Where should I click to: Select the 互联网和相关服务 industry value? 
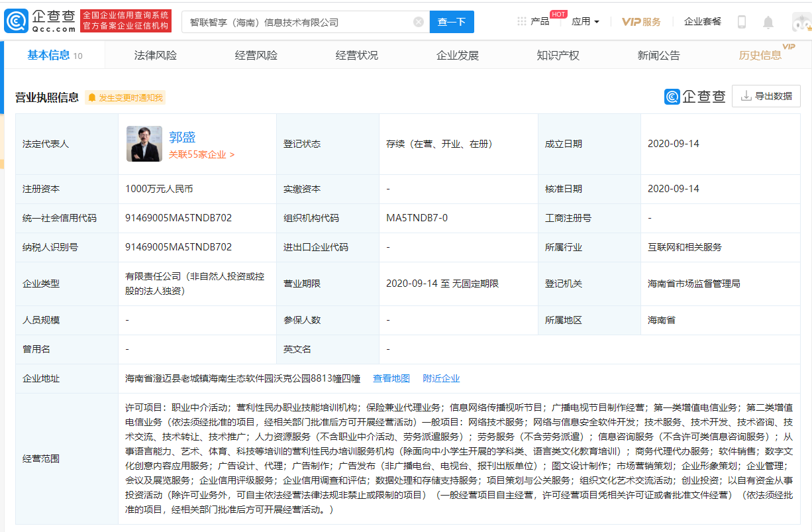tap(685, 247)
